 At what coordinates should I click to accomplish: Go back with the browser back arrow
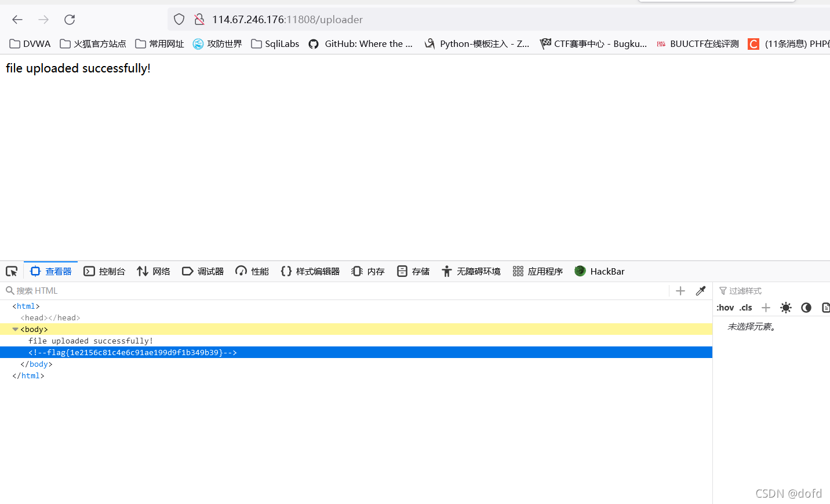(x=17, y=20)
